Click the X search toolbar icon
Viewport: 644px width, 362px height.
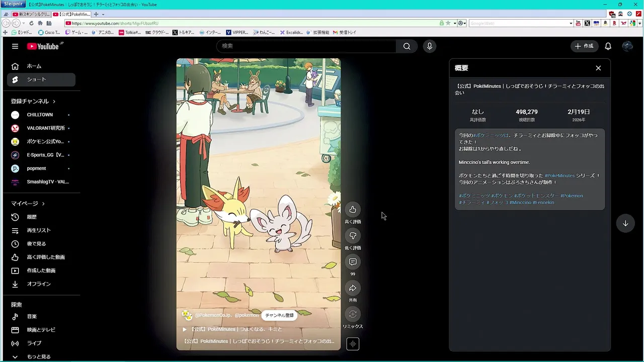click(x=587, y=23)
